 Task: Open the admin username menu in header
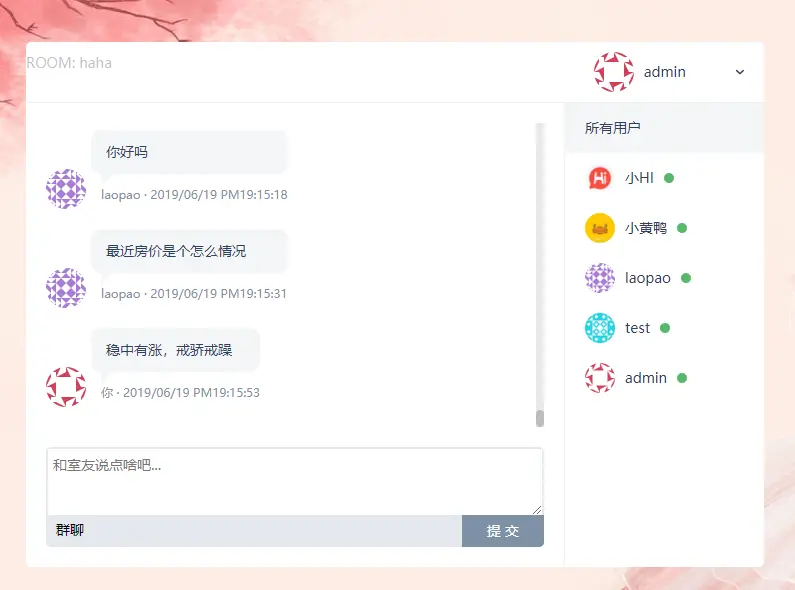coord(665,72)
